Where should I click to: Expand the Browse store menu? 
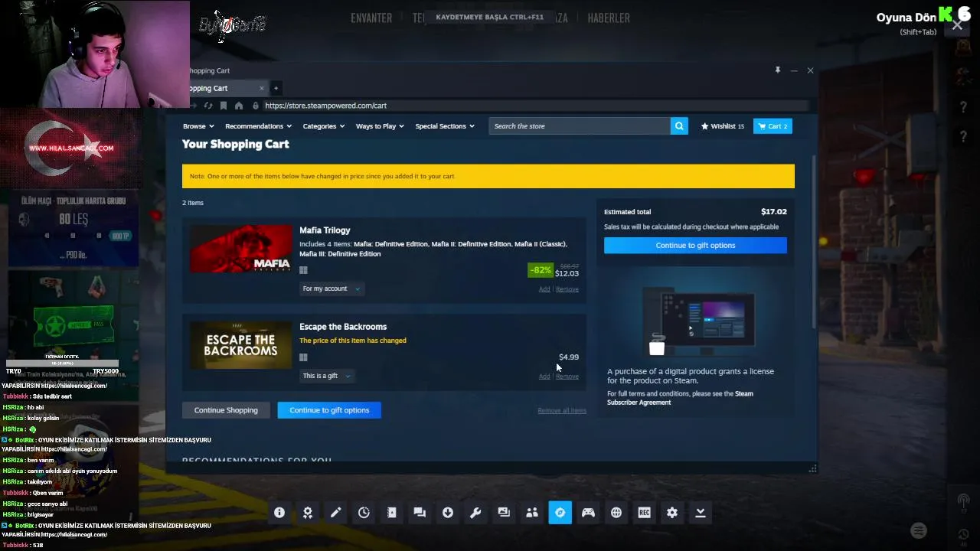point(198,126)
